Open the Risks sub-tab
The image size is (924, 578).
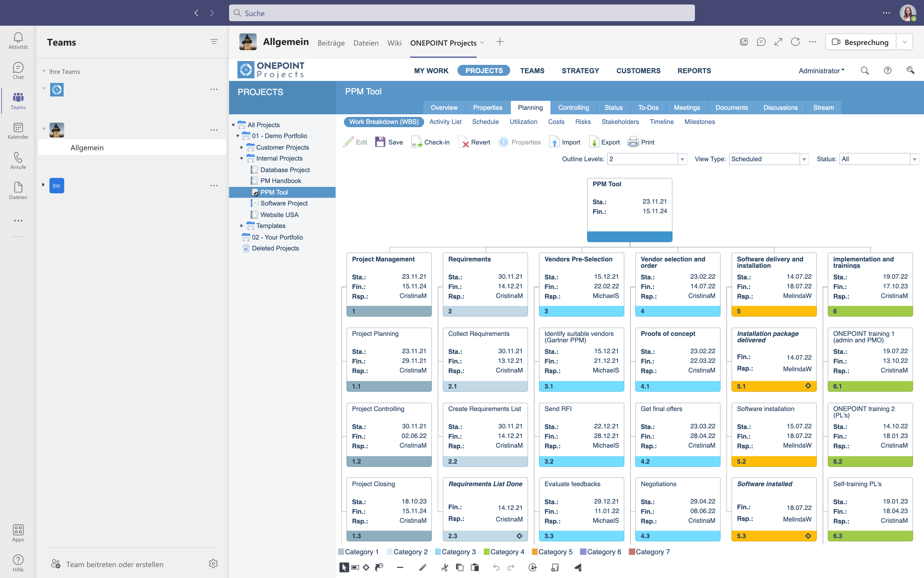tap(583, 122)
